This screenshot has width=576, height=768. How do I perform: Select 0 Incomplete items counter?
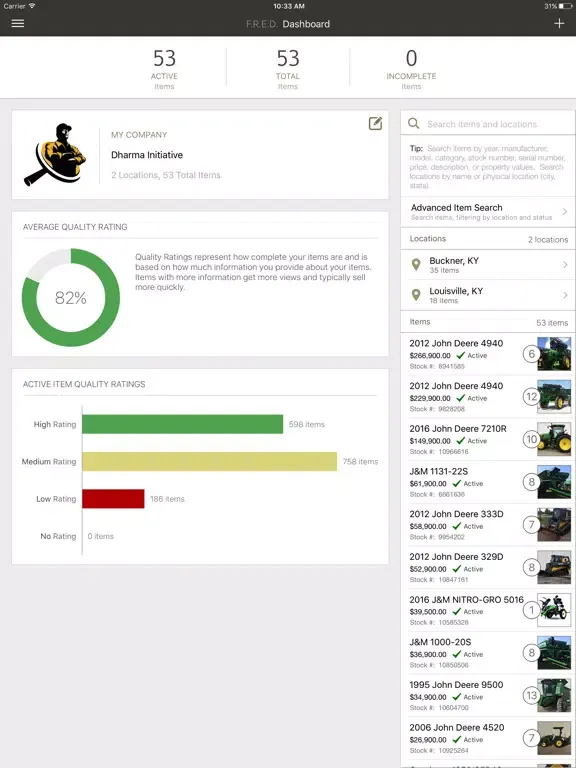pos(411,69)
